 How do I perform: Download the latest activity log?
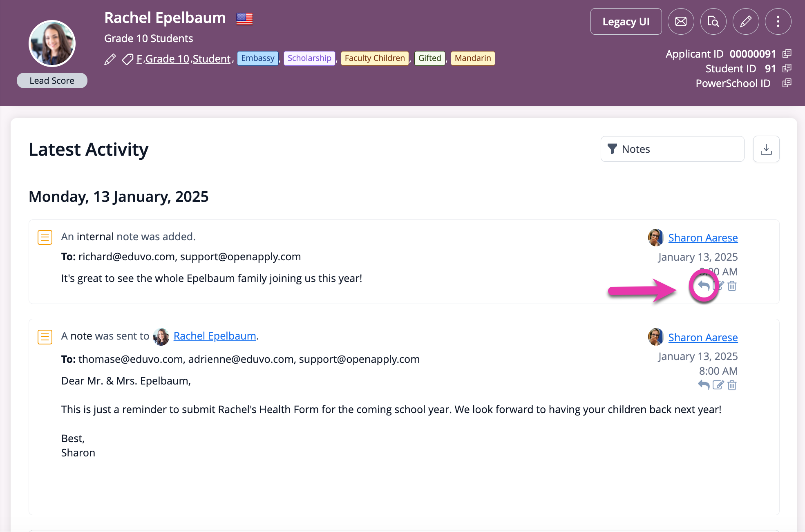pos(766,149)
